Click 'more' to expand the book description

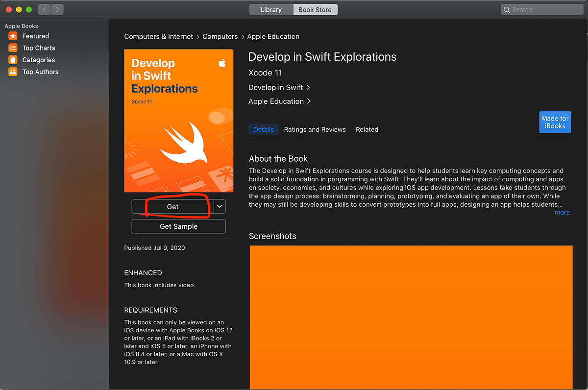point(562,212)
